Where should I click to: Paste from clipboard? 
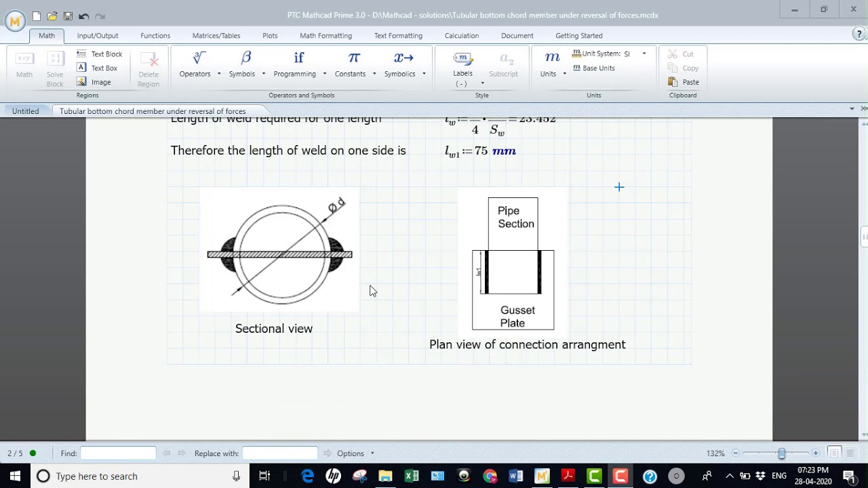[684, 82]
